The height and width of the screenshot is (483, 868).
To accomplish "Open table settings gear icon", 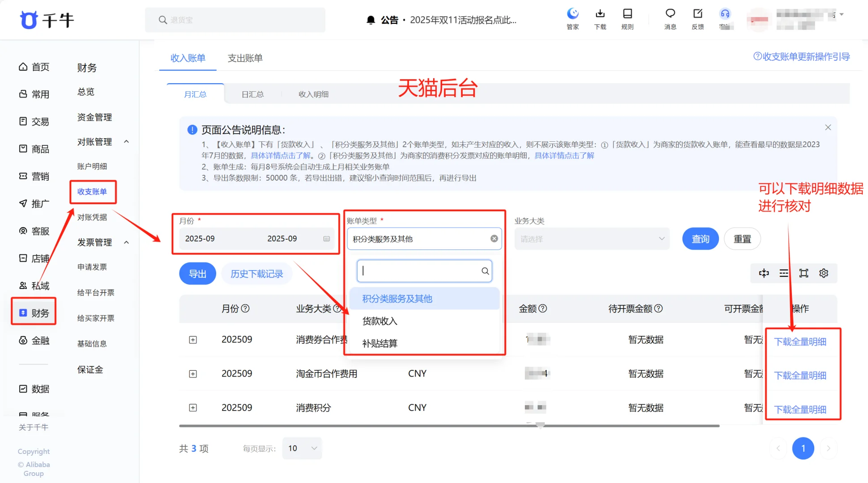I will click(x=824, y=273).
